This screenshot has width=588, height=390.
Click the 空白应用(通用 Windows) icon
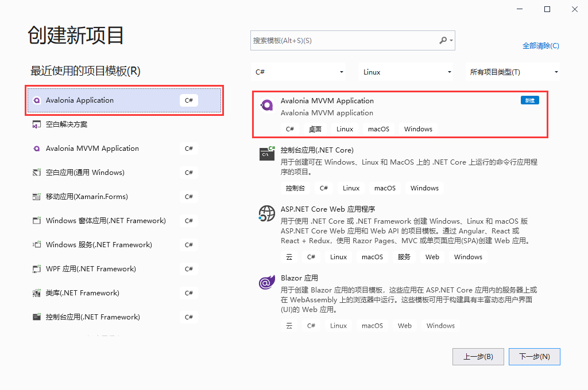[x=36, y=172]
